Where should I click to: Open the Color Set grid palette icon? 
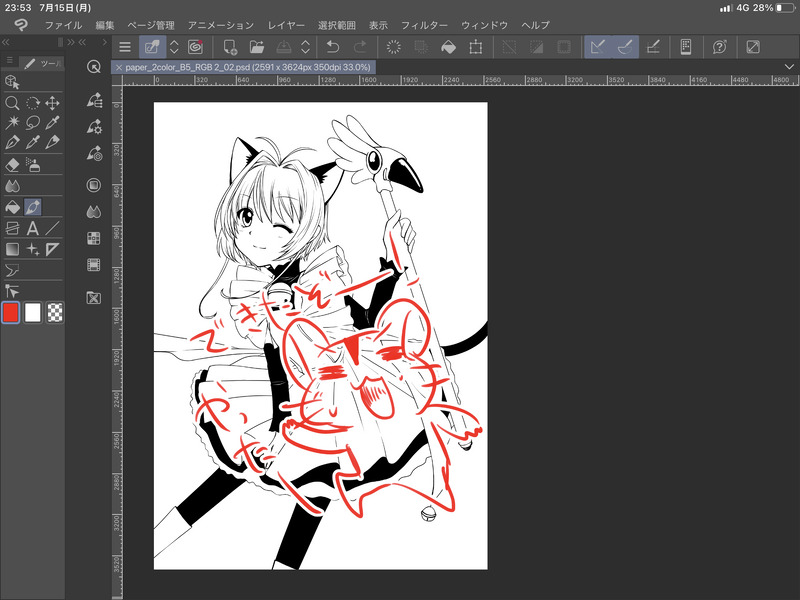click(x=94, y=238)
